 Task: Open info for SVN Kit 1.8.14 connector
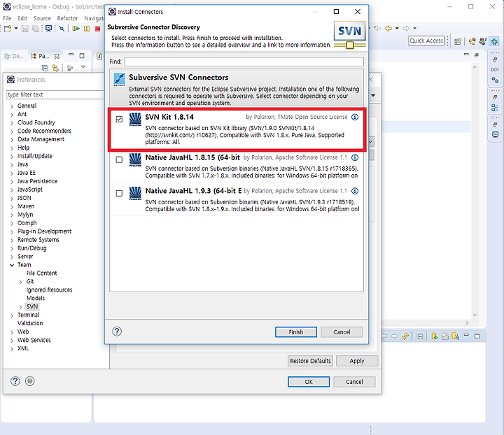point(355,117)
